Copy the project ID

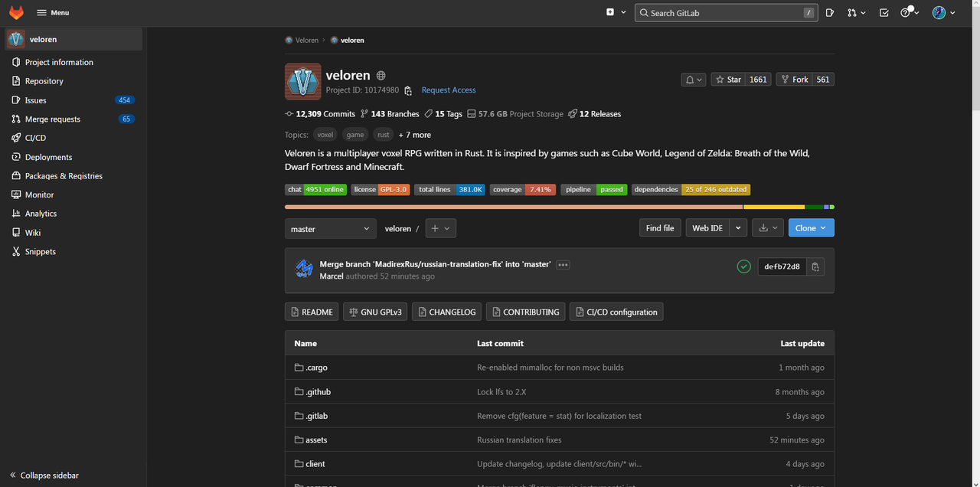[408, 90]
